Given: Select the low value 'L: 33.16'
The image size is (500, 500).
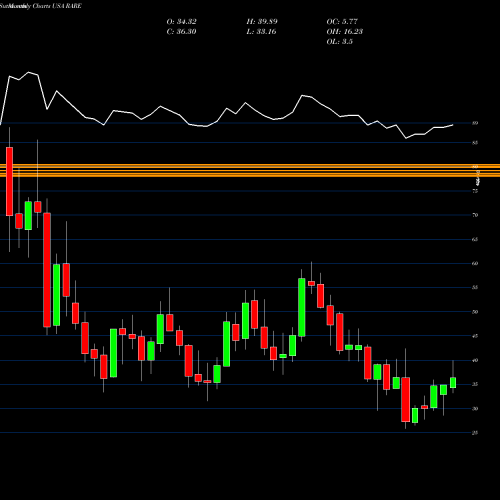Looking at the screenshot, I should 261,32.
